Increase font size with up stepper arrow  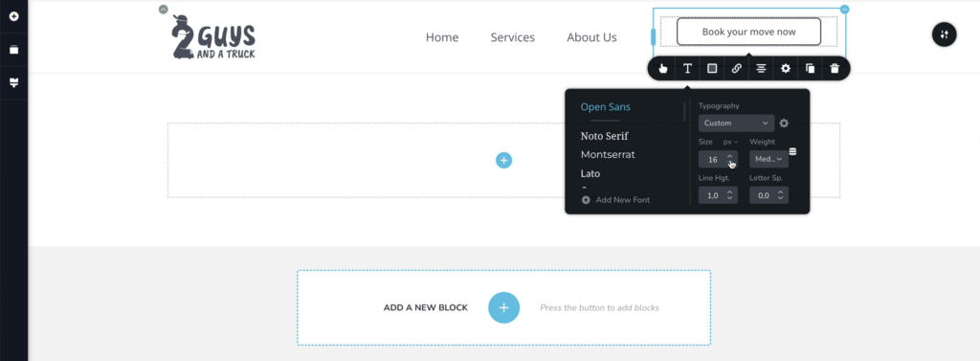729,156
